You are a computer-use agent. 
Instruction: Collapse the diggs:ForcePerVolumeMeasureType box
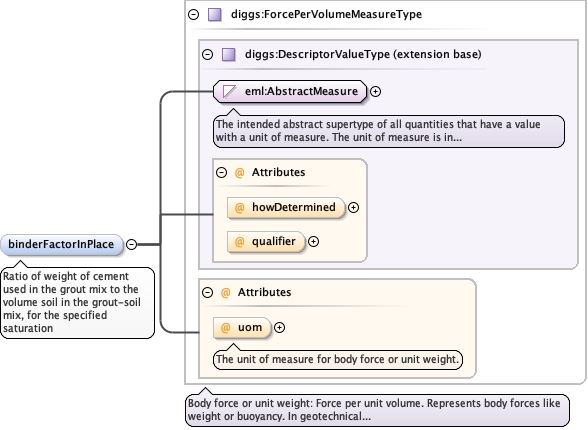(194, 15)
